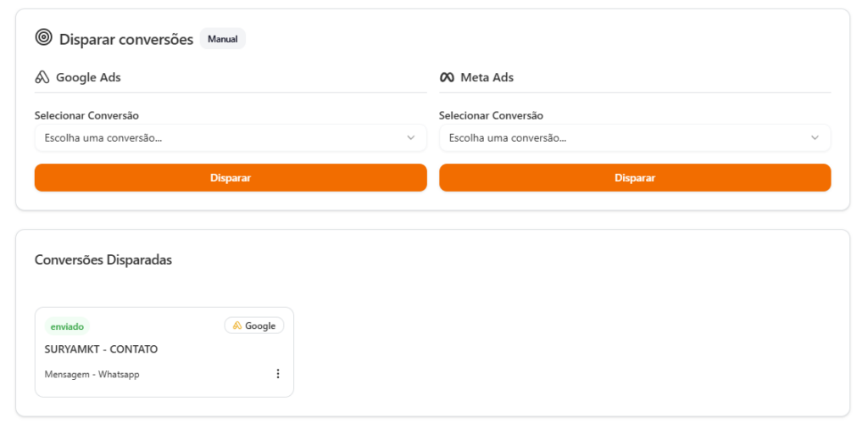Open the three-dot menu on the conversion card
The image size is (868, 429).
coord(278,374)
